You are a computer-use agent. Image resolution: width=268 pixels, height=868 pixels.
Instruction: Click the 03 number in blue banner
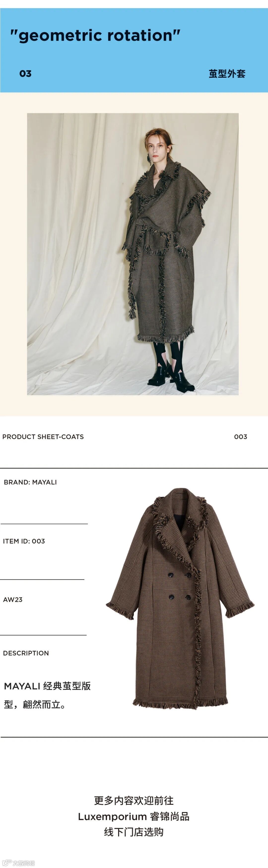tap(25, 74)
